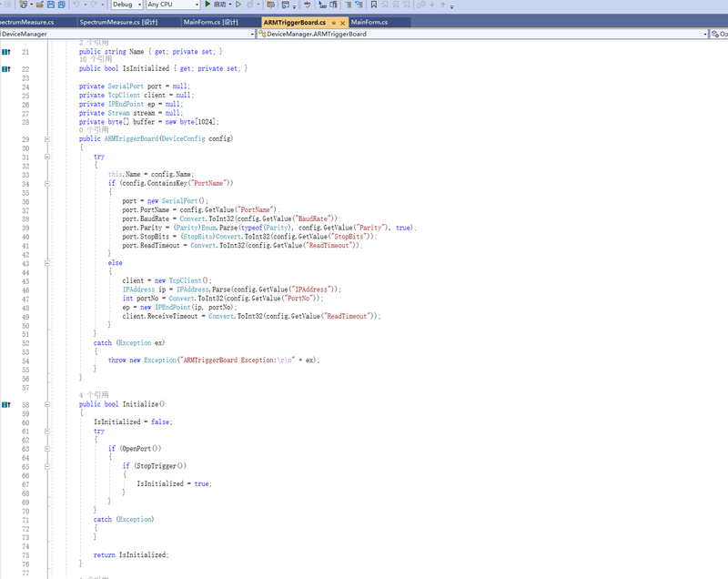Pin the ARMTriggerBoard.cs tab
The width and height of the screenshot is (728, 579).
tap(333, 22)
